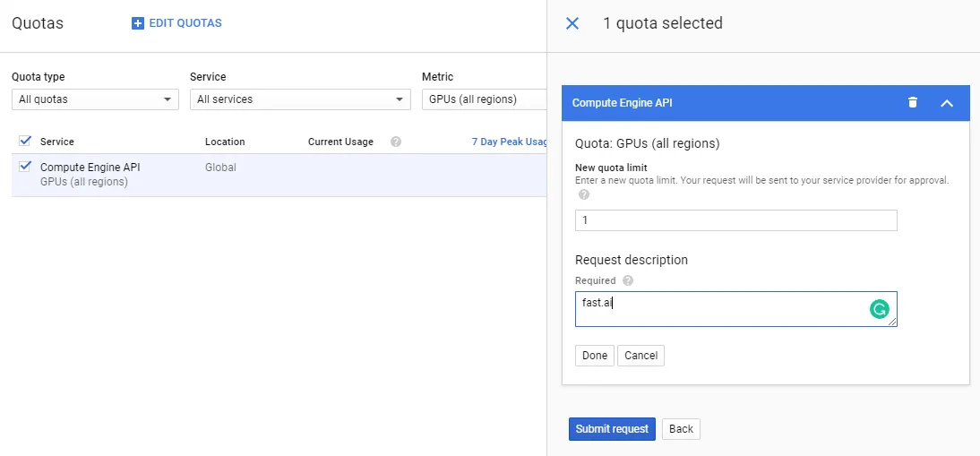Screen dimensions: 980x456
Task: Click the Grammarly icon in the description box
Action: click(880, 309)
